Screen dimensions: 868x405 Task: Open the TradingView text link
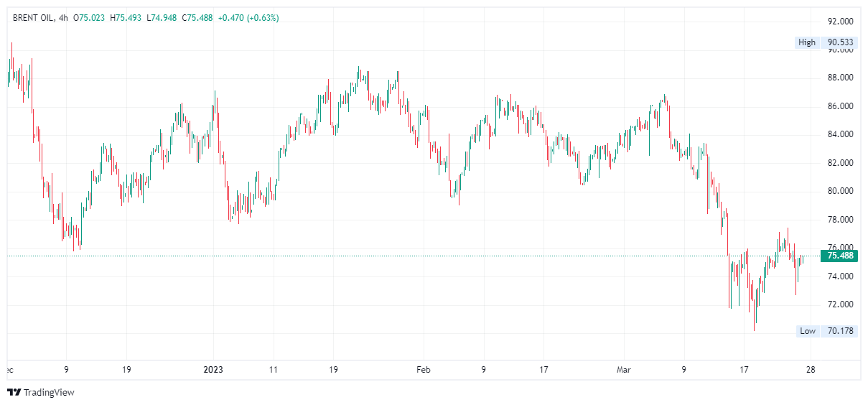click(49, 392)
